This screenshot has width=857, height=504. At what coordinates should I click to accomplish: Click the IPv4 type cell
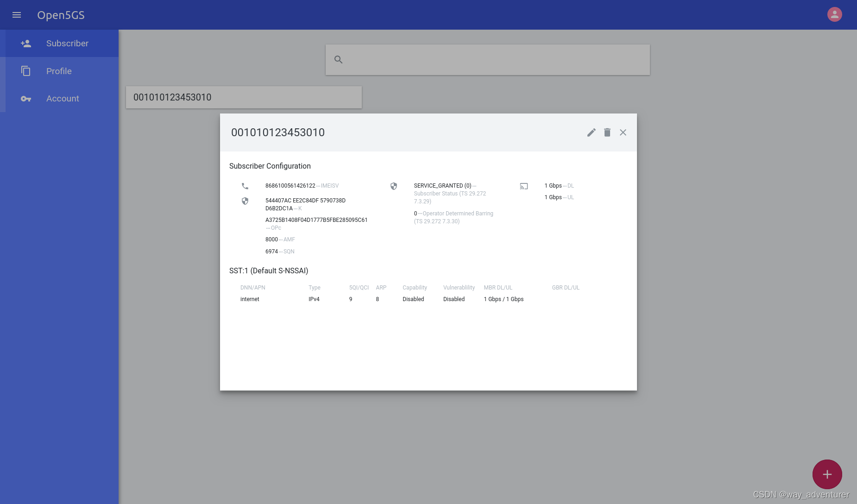tap(314, 299)
